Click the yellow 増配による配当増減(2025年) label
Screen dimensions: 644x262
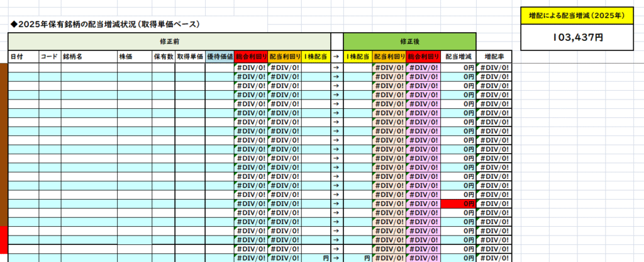pos(577,16)
